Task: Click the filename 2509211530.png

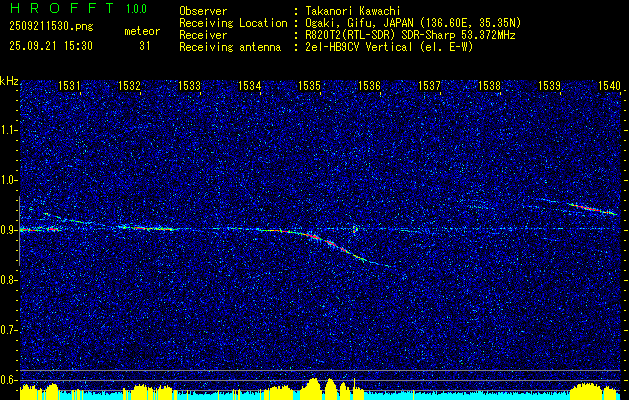Action: click(x=51, y=27)
